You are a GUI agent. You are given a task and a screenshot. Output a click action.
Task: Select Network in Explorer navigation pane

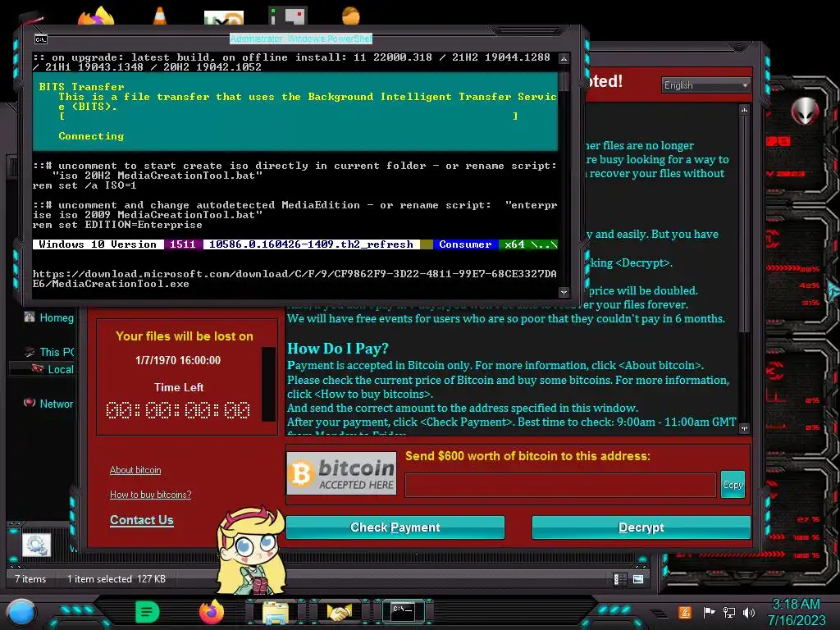click(48, 404)
